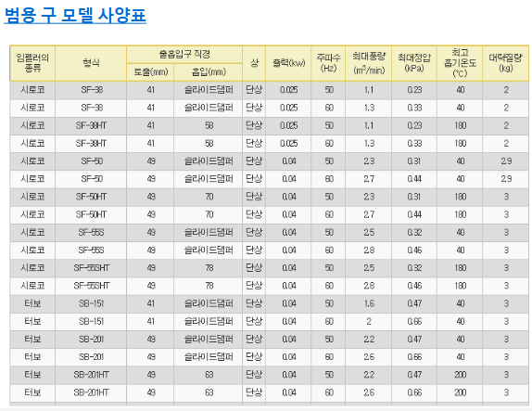Click pressure 0.46 in SF-55S 60 Hz row

pos(414,250)
